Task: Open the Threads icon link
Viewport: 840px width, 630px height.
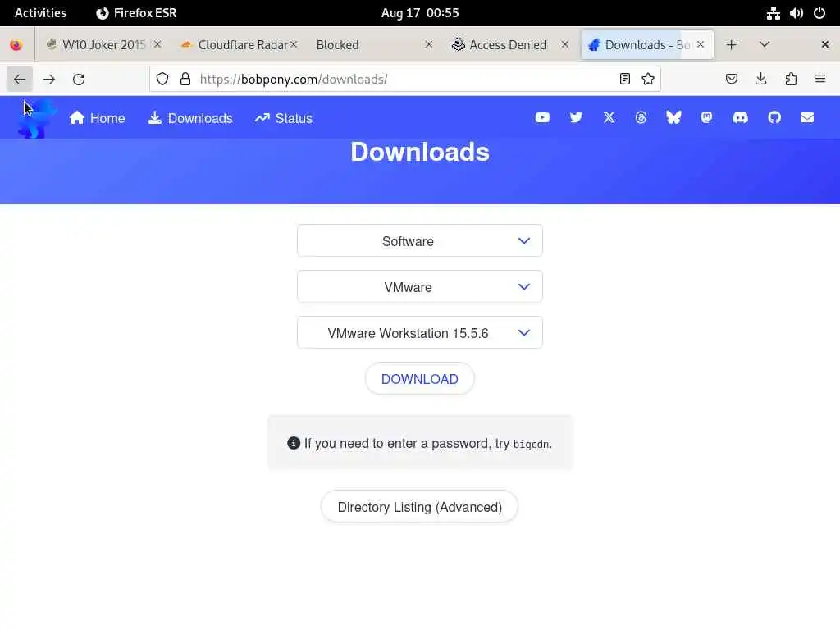Action: pos(641,117)
